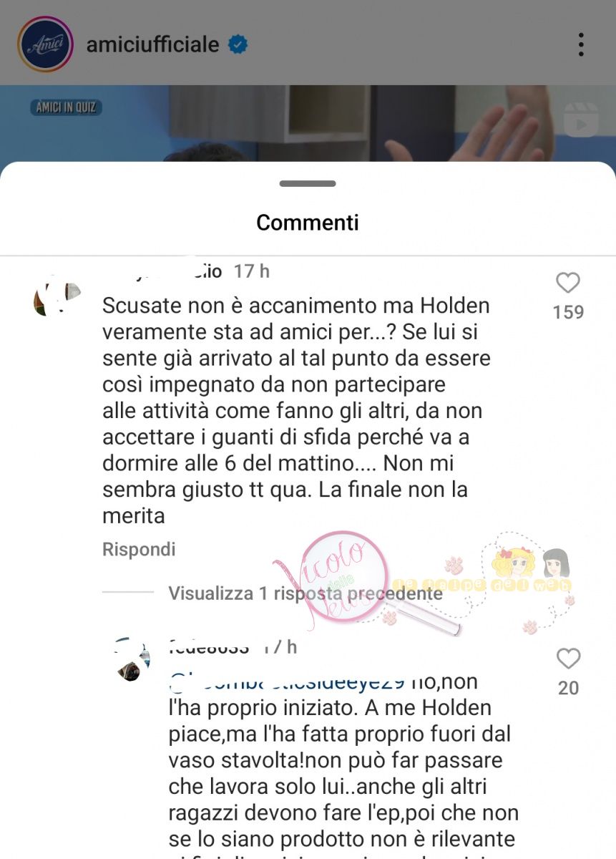Tap the verified badge next to amiciufficiale

tap(238, 44)
